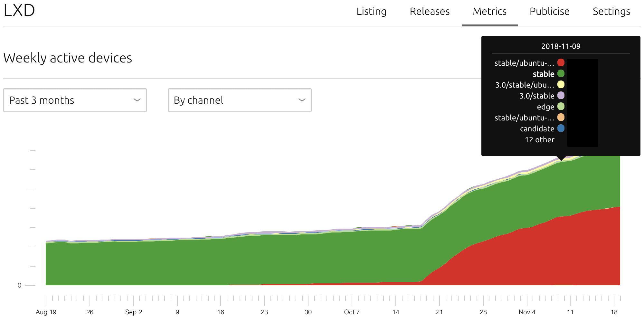Open the By channel grouping dropdown
644x322 pixels.
click(240, 100)
